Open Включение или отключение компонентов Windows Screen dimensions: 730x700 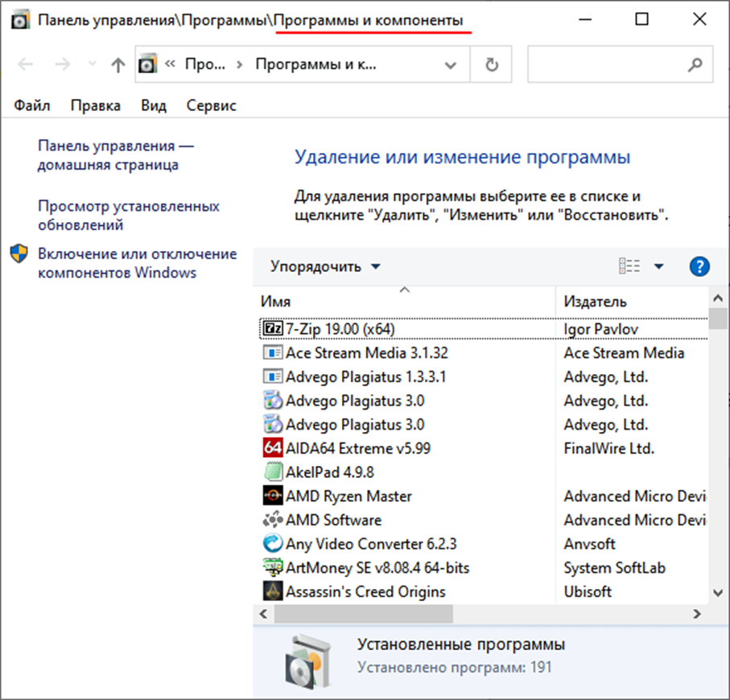pos(138,263)
